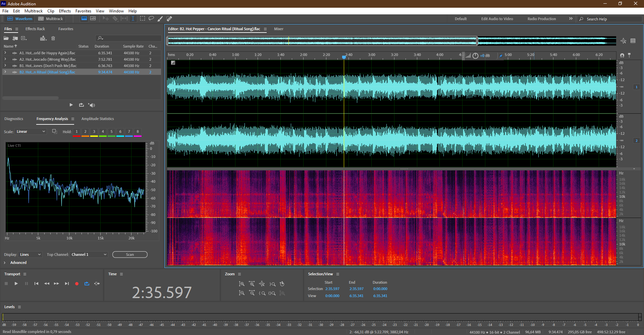This screenshot has width=644, height=335.
Task: Click Insert into Multitrack icon
Action: pyautogui.click(x=43, y=38)
